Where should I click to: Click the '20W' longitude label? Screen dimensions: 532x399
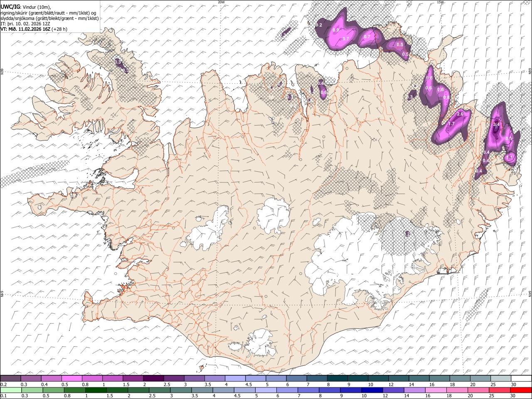pos(221,2)
